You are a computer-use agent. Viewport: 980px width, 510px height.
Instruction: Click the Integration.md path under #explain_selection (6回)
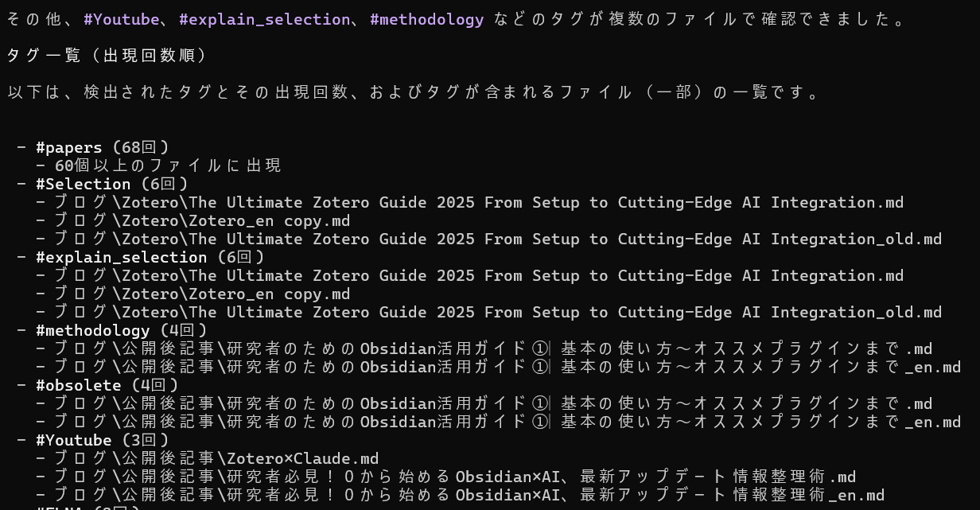480,275
